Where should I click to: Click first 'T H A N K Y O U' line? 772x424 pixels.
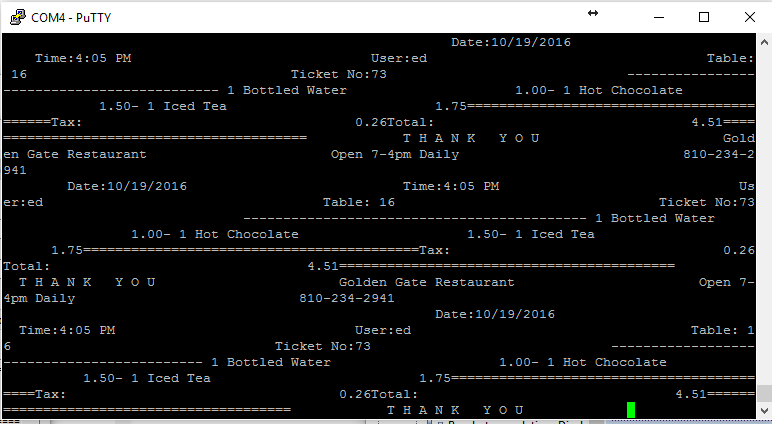click(x=471, y=138)
